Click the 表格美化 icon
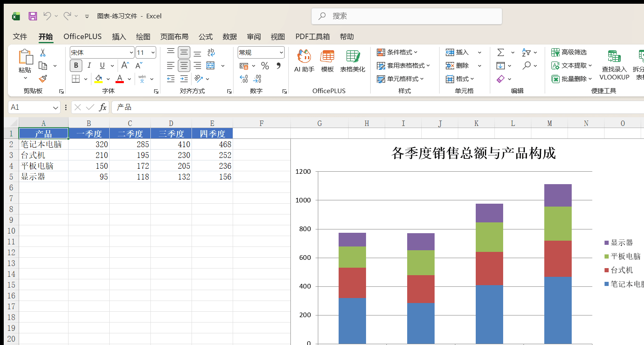Screen dimensions: 644x345 pyautogui.click(x=353, y=61)
